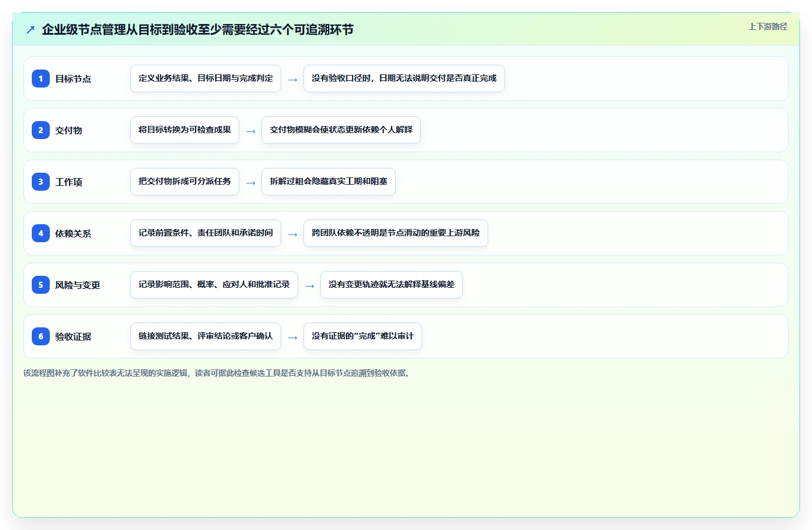Image resolution: width=812 pixels, height=530 pixels.
Task: Click the arrow in the 风险与变更 row
Action: [309, 286]
